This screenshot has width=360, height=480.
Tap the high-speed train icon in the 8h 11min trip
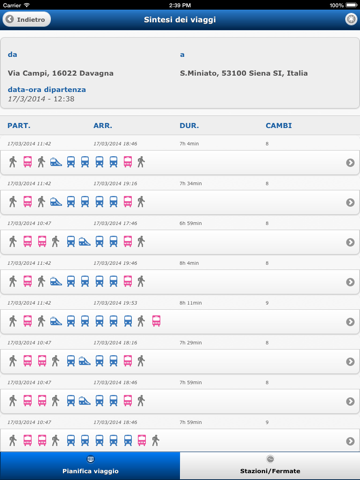(x=56, y=321)
